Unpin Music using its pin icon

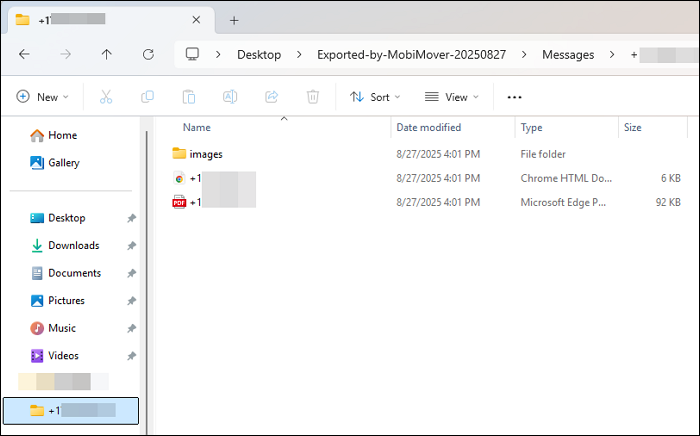tap(131, 329)
